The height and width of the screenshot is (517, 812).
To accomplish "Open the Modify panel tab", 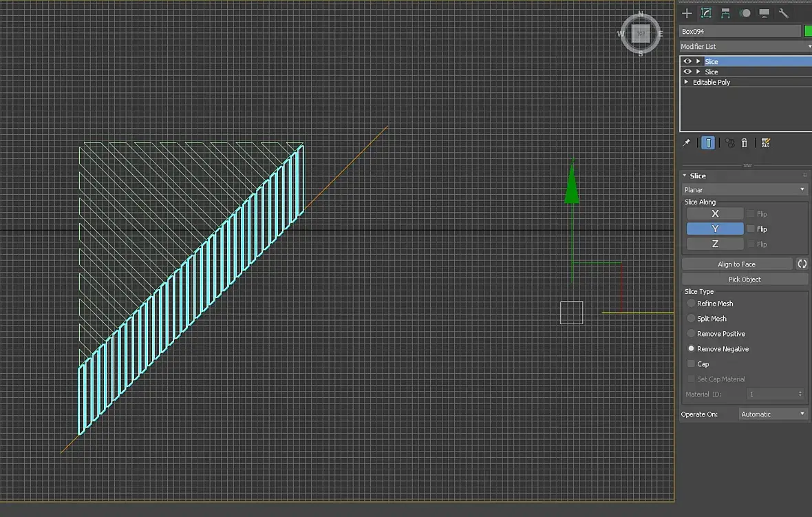I will coord(706,14).
